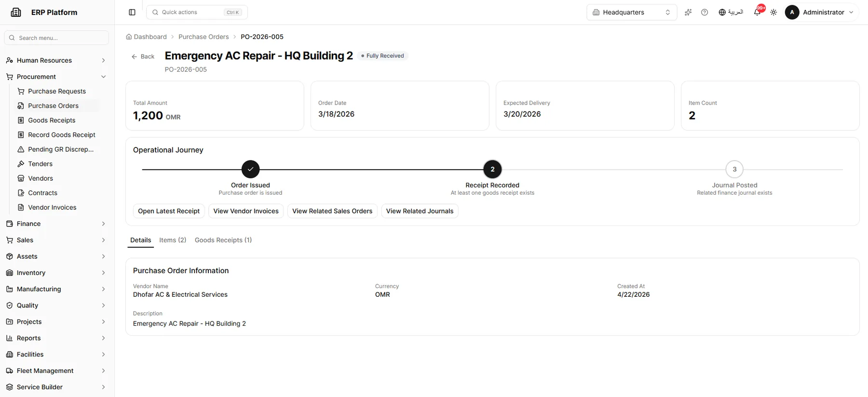Open the help question mark icon
This screenshot has height=397, width=868.
[705, 12]
